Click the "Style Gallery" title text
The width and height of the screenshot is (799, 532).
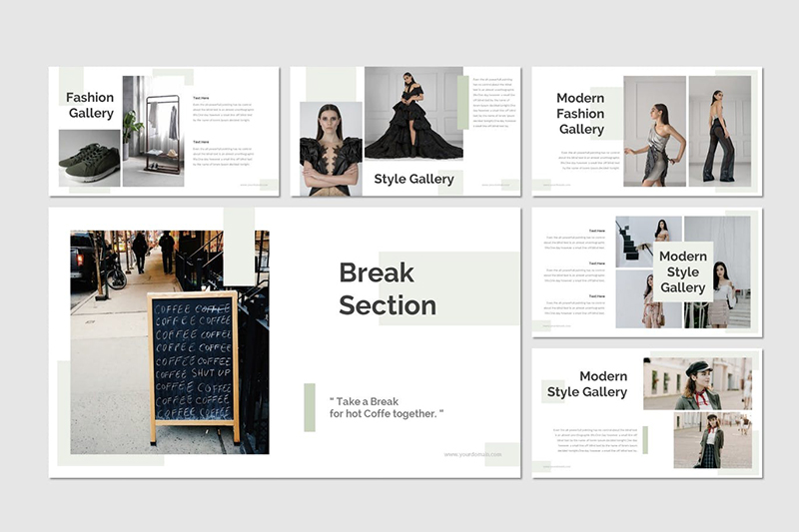[x=413, y=180]
